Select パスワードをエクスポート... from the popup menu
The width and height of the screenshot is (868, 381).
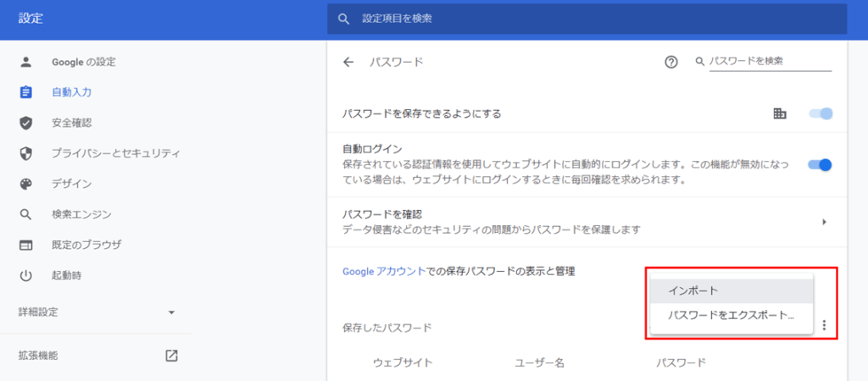[732, 316]
